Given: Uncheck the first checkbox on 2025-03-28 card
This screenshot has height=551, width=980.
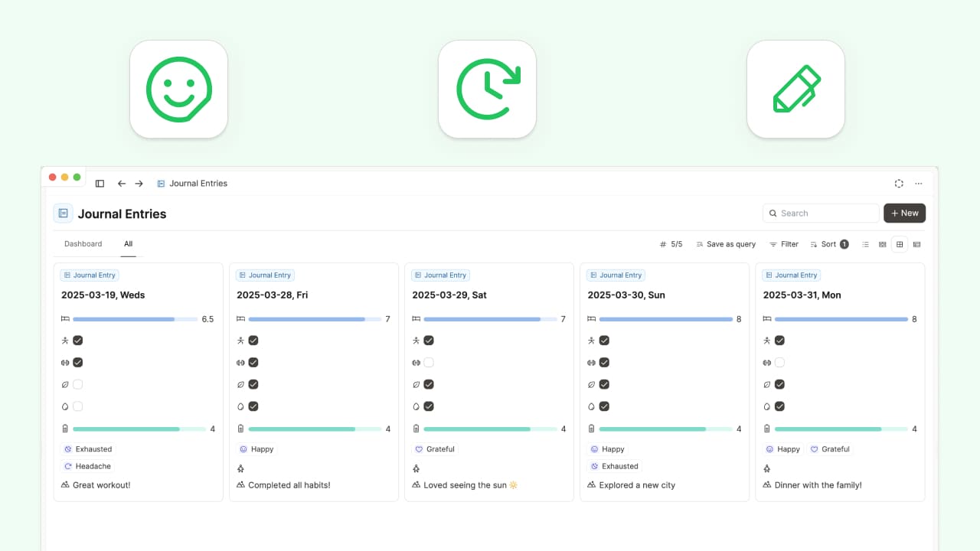Looking at the screenshot, I should pos(253,341).
